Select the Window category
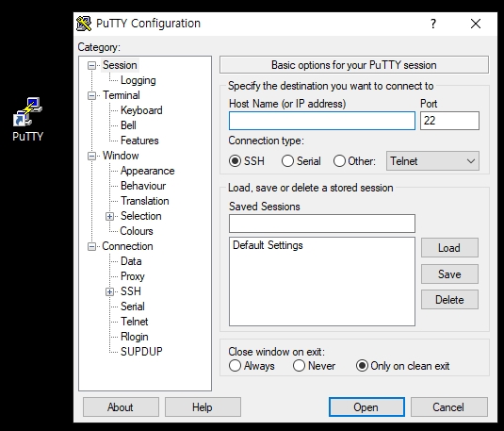The width and height of the screenshot is (504, 431). pyautogui.click(x=121, y=156)
